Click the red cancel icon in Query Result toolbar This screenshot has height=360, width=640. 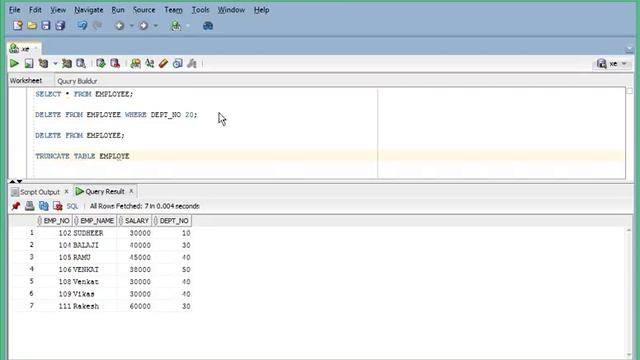click(58, 206)
